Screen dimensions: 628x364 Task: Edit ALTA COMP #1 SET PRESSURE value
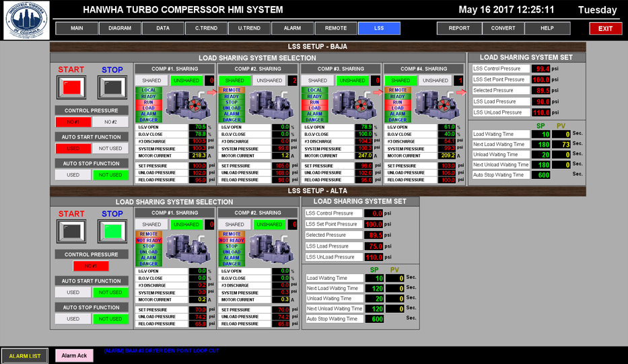pos(198,310)
